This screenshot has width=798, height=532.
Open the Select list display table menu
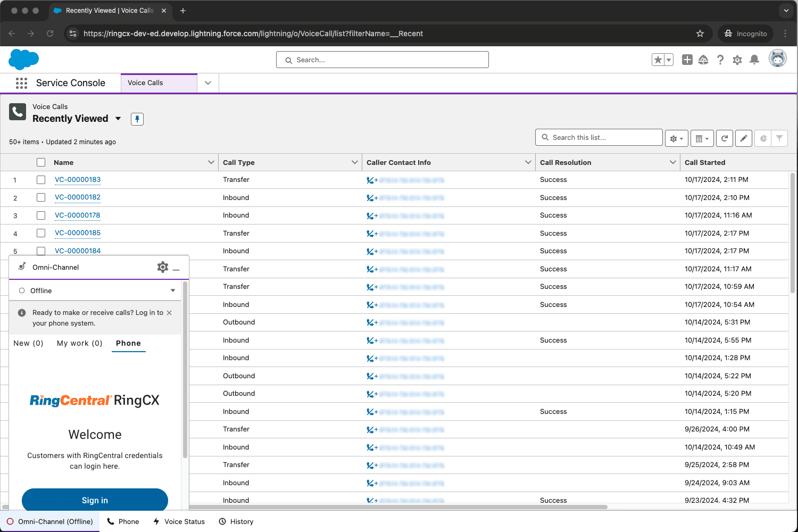(702, 138)
